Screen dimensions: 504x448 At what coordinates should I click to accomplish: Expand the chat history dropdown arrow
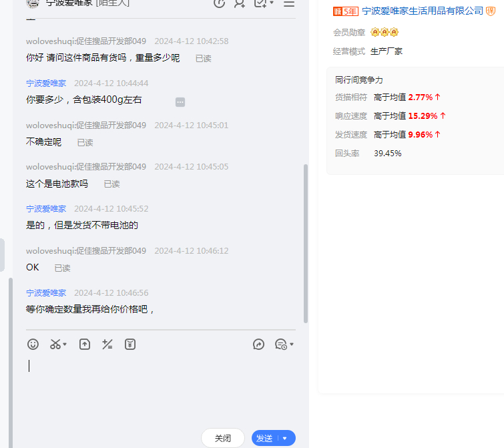click(292, 345)
